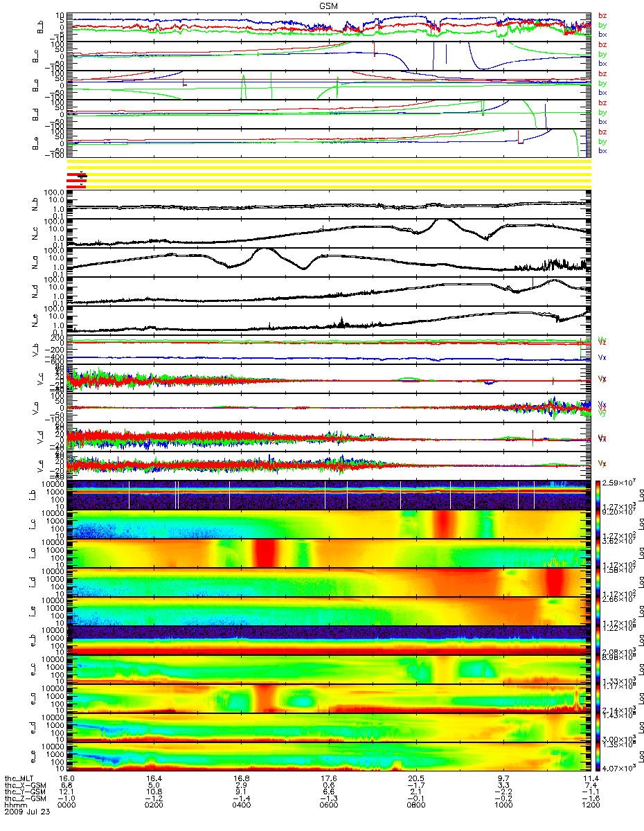Click the density peak in N_a panel
Viewport: 644px width, 831px height.
pos(265,251)
